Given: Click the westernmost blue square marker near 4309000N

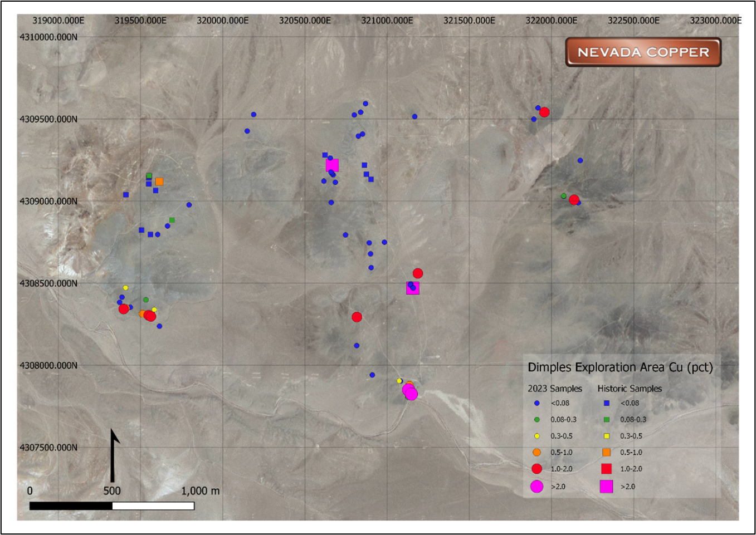Looking at the screenshot, I should pyautogui.click(x=126, y=195).
